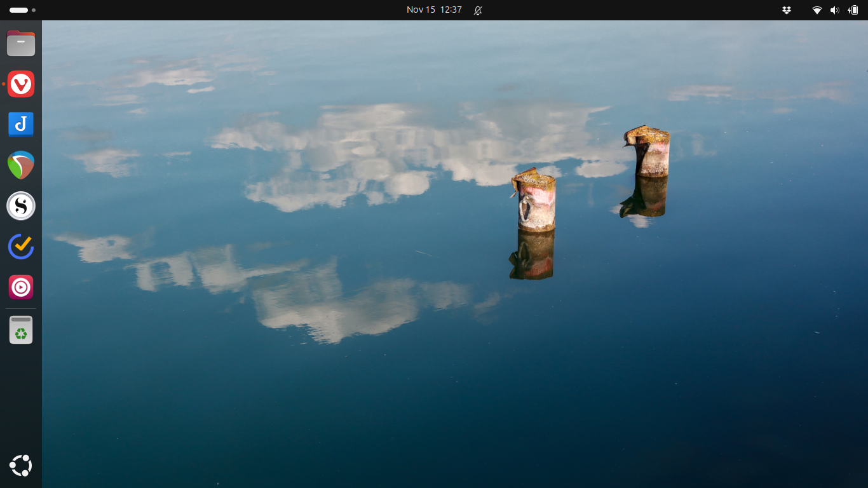Click the Nov 15 date in the top bar

click(421, 10)
